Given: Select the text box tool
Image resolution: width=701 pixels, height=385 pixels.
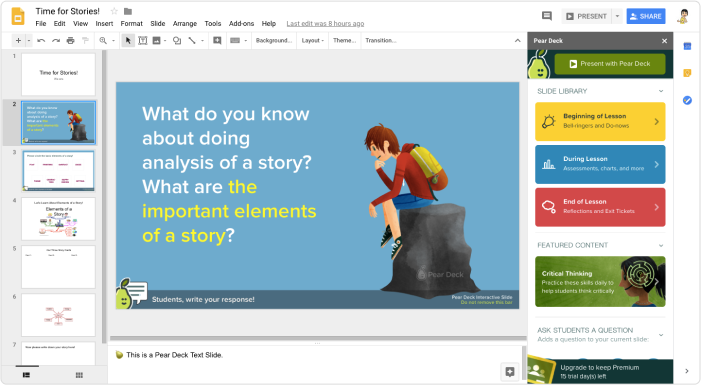Looking at the screenshot, I should (143, 41).
